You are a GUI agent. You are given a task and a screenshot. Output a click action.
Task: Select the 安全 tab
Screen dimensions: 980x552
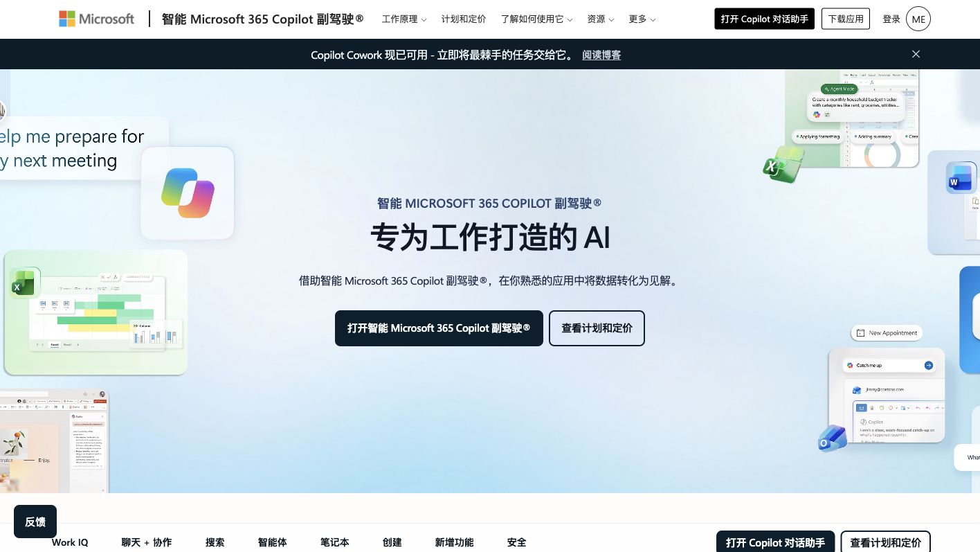(517, 542)
